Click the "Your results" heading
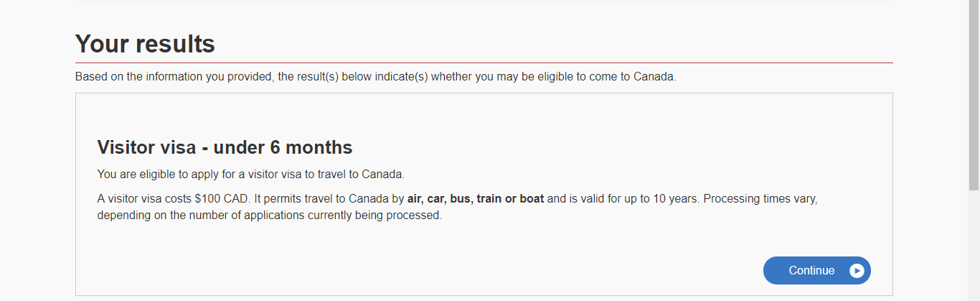Screen dimensions: 980x301 [x=145, y=44]
